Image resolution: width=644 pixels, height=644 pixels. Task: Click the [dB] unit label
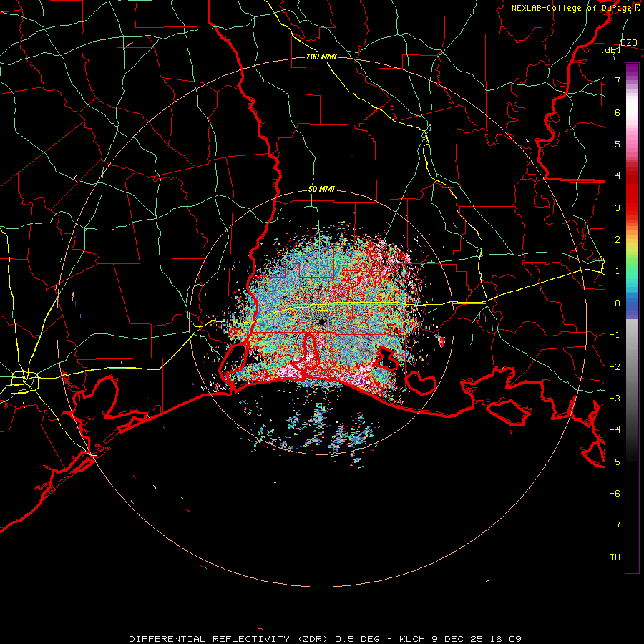611,50
